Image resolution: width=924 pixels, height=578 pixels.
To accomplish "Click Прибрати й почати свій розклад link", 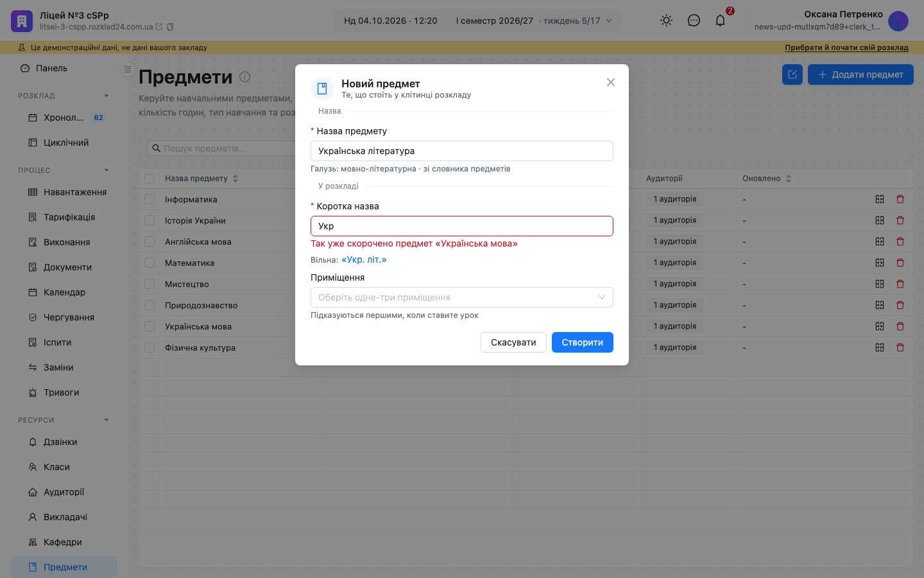I will pos(846,48).
